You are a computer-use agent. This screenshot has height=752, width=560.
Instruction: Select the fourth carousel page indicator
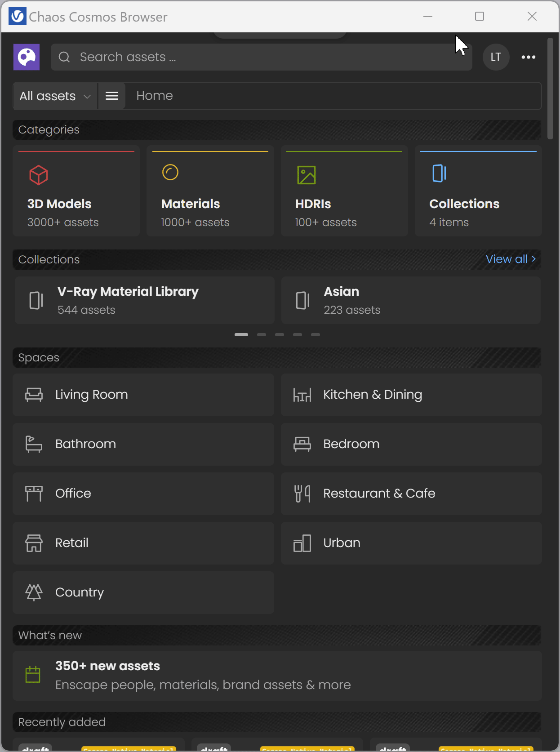[x=298, y=334]
